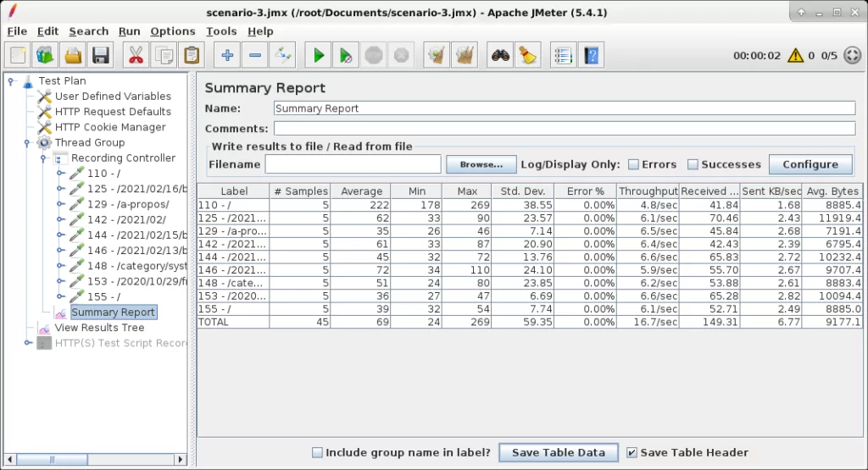
Task: Click the Name input field
Action: point(565,108)
